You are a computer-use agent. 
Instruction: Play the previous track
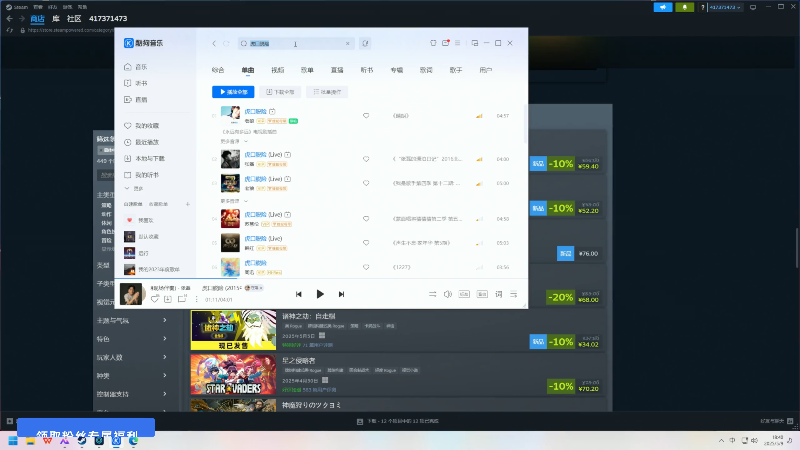(x=298, y=294)
